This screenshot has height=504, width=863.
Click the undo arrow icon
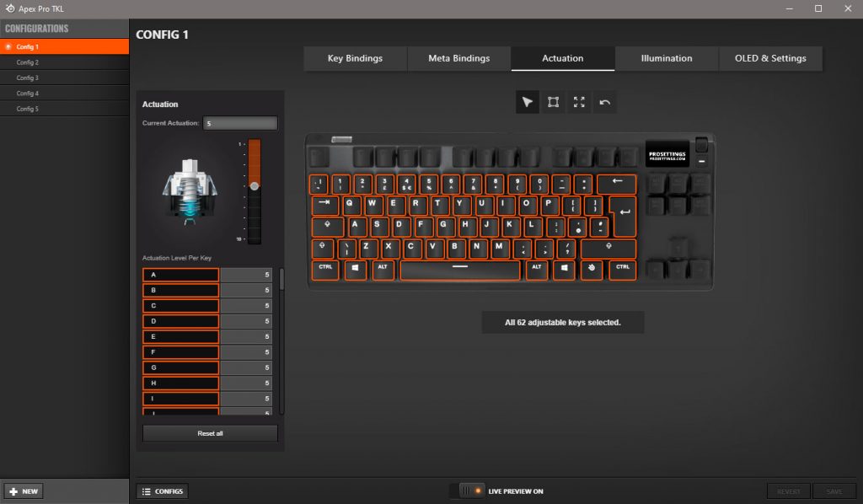pyautogui.click(x=605, y=102)
